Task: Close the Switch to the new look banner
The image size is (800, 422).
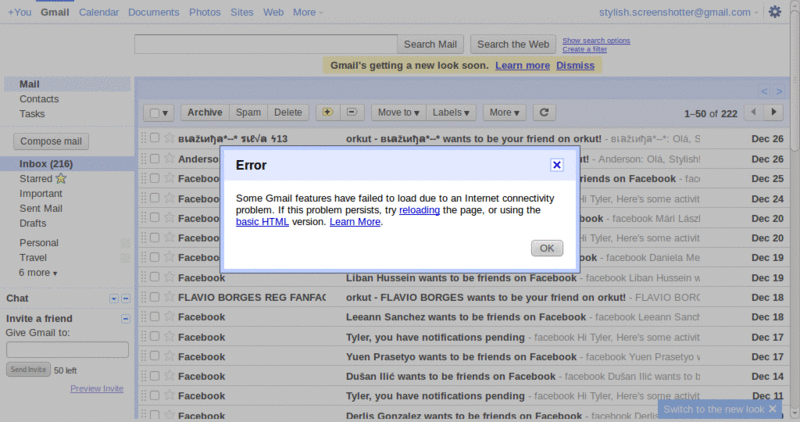Action: (772, 409)
